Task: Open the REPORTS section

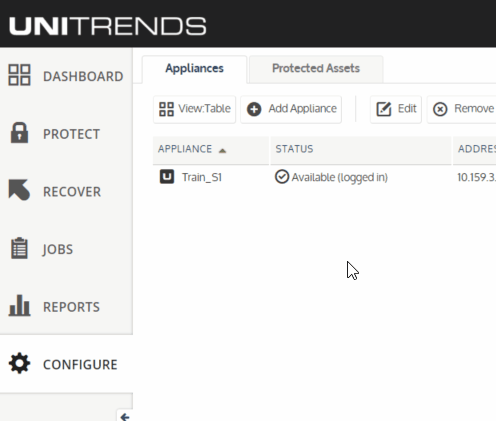Action: [66, 307]
